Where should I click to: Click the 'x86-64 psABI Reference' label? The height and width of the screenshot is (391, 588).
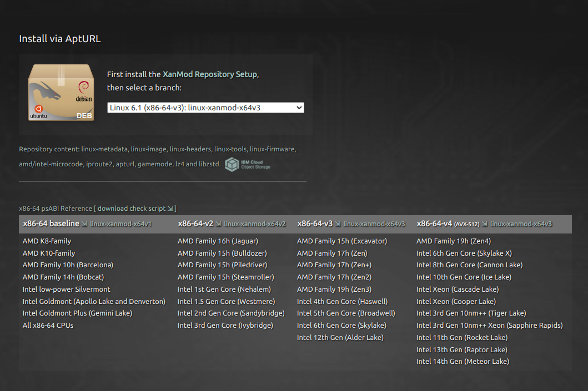click(x=56, y=209)
